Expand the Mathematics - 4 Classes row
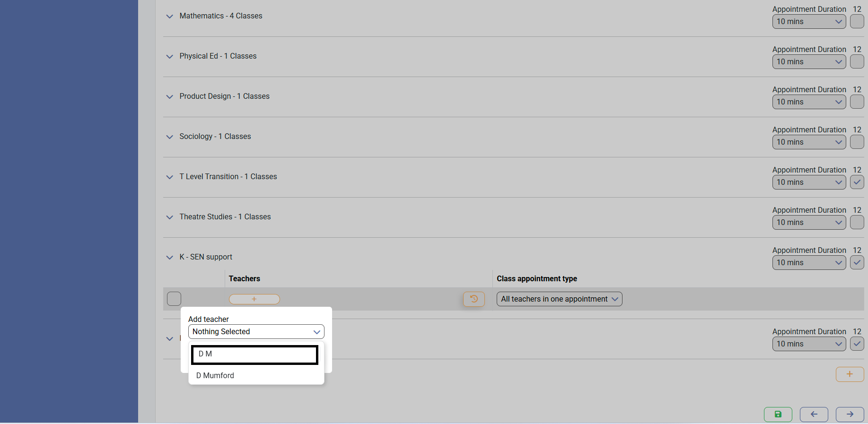 [170, 16]
